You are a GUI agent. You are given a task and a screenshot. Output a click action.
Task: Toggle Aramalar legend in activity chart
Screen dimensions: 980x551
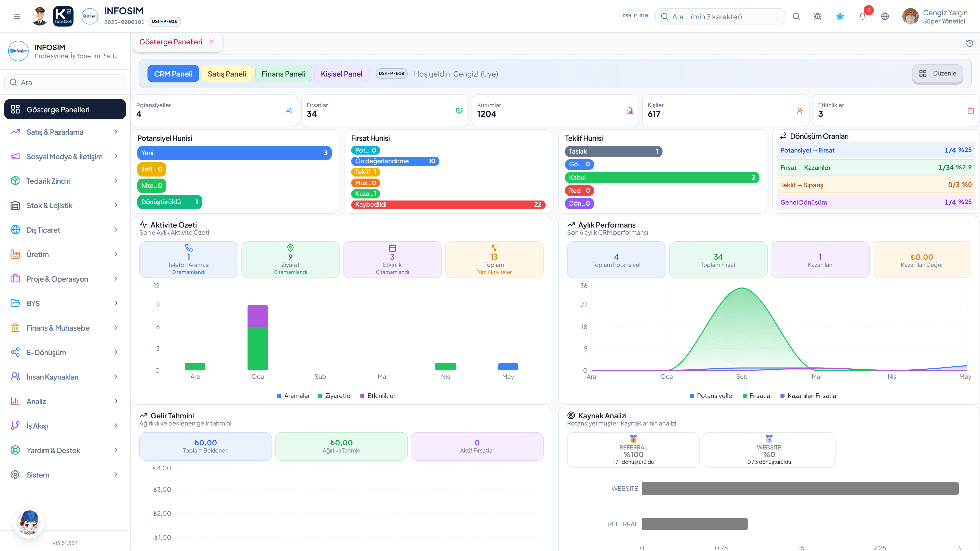[293, 396]
